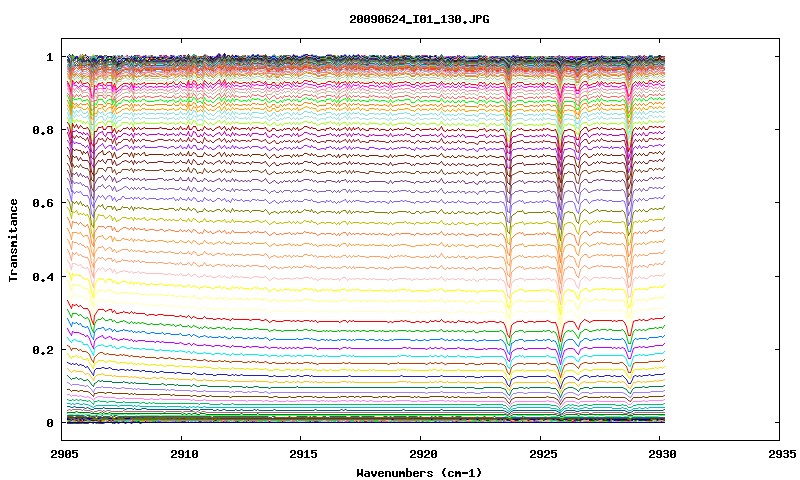800x480 pixels.
Task: Click the y-axis tick label 0.6
Action: (x=43, y=203)
